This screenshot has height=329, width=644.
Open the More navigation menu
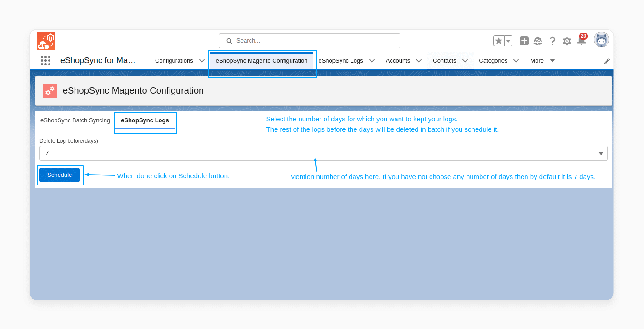tap(542, 61)
